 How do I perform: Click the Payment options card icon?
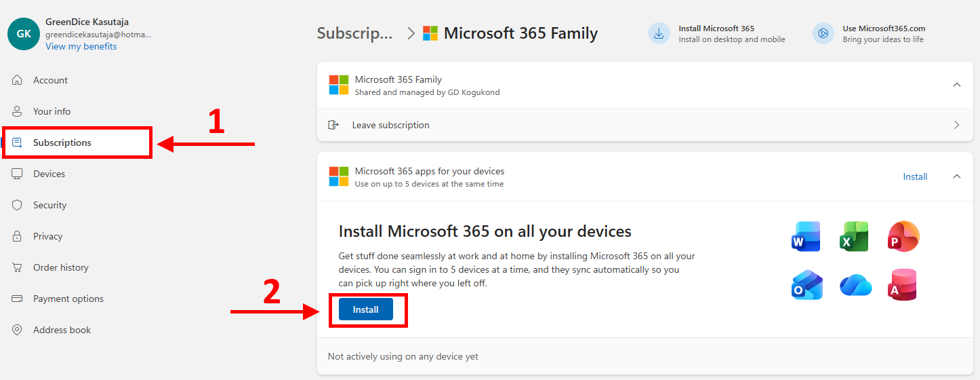click(18, 299)
